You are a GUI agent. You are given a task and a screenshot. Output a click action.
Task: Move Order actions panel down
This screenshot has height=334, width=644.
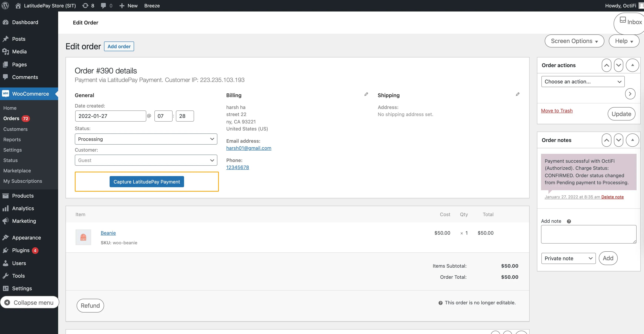tap(618, 65)
